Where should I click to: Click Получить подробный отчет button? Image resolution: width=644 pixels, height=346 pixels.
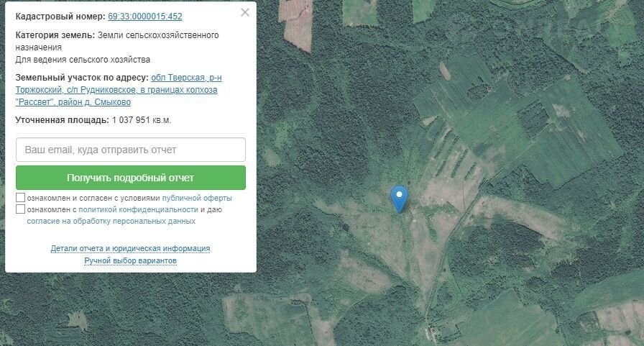coord(131,178)
